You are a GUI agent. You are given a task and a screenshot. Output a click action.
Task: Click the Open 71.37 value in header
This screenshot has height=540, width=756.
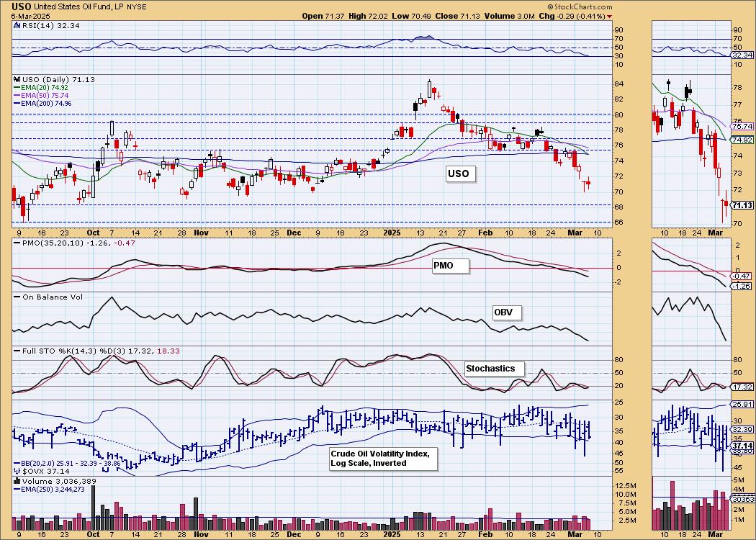(x=324, y=17)
